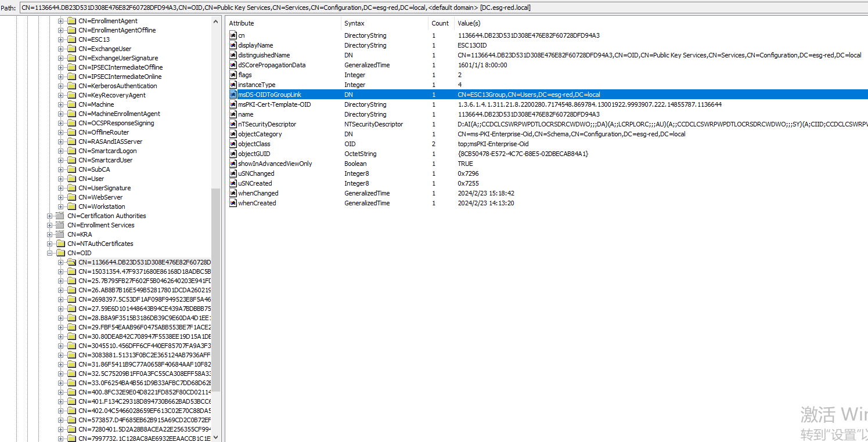Expand the CN=NTAuthCertificates node
The height and width of the screenshot is (442, 868).
pyautogui.click(x=49, y=244)
